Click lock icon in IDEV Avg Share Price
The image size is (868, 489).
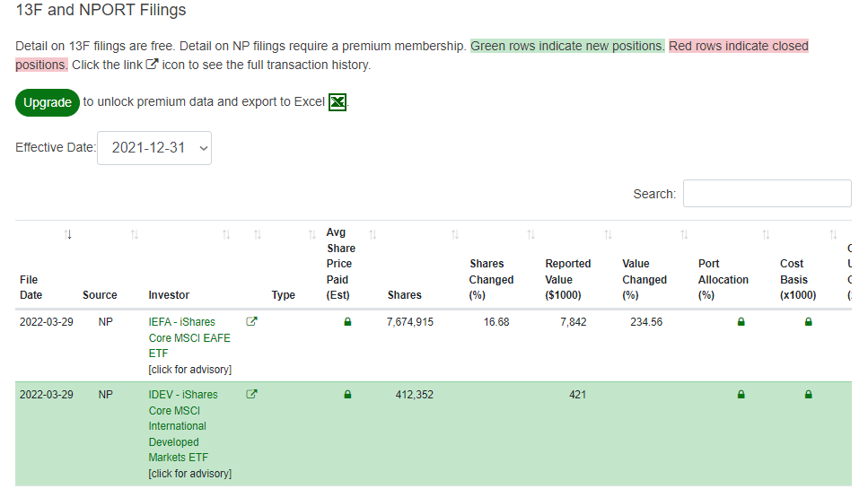(347, 394)
